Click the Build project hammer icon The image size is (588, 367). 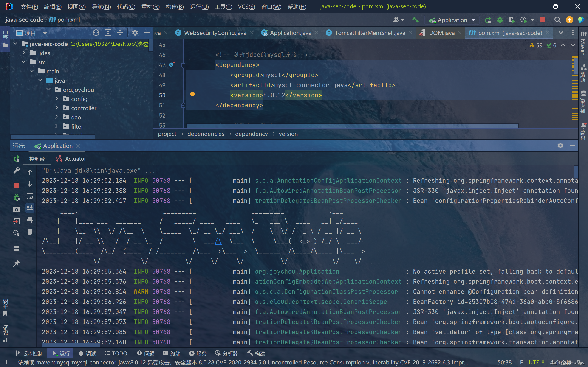pyautogui.click(x=415, y=20)
